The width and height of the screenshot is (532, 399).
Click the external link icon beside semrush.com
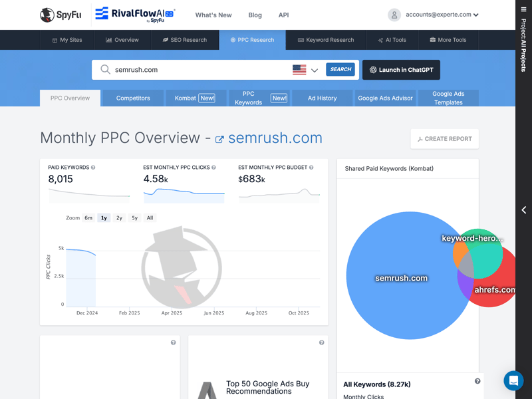click(x=219, y=140)
